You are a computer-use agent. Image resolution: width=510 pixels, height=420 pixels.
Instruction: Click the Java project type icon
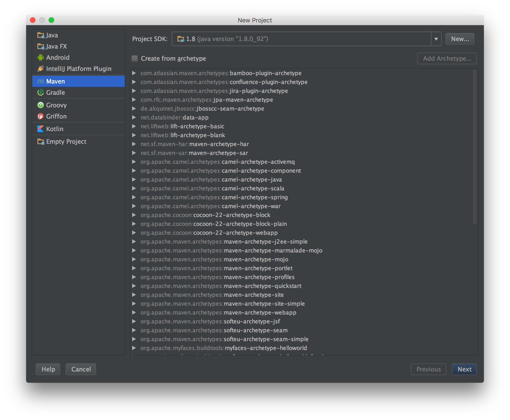[40, 35]
